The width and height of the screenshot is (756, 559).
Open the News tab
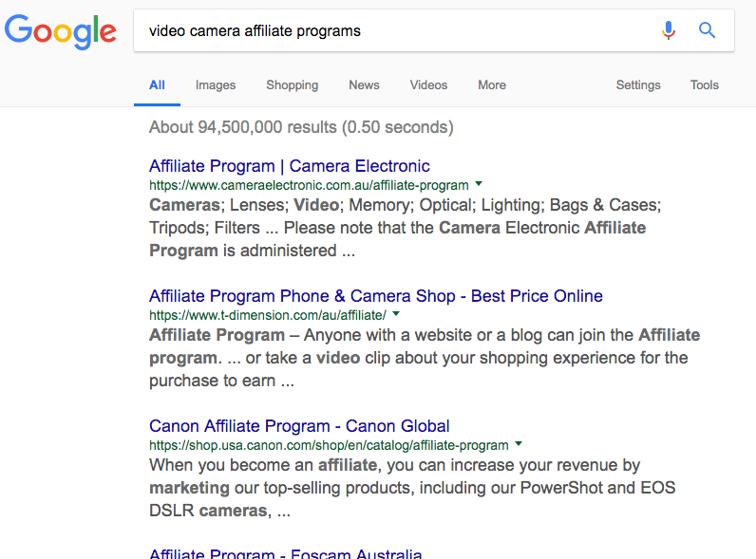pyautogui.click(x=364, y=85)
